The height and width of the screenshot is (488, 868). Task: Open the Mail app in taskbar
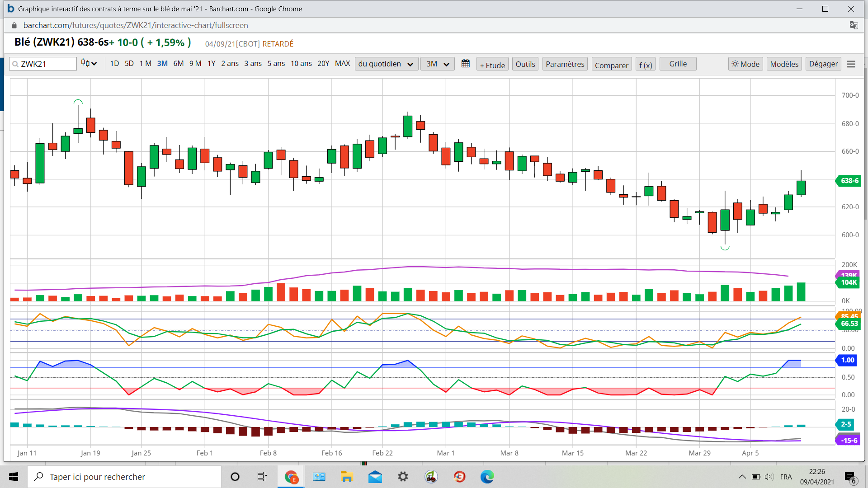[375, 477]
